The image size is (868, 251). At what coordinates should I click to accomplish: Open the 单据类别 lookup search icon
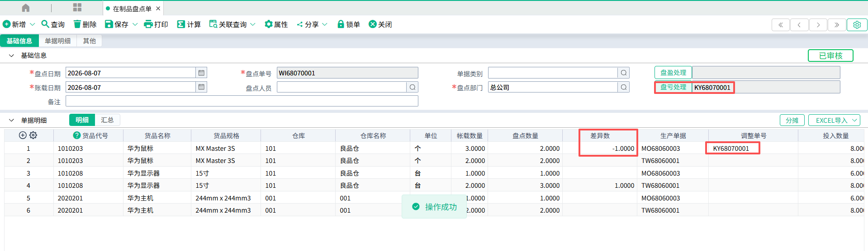[x=623, y=73]
